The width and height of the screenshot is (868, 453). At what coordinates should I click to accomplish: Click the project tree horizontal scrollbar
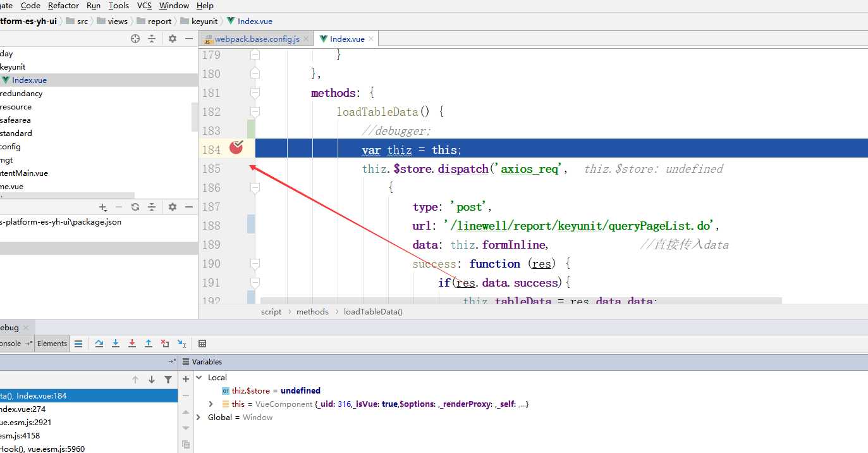coord(67,195)
